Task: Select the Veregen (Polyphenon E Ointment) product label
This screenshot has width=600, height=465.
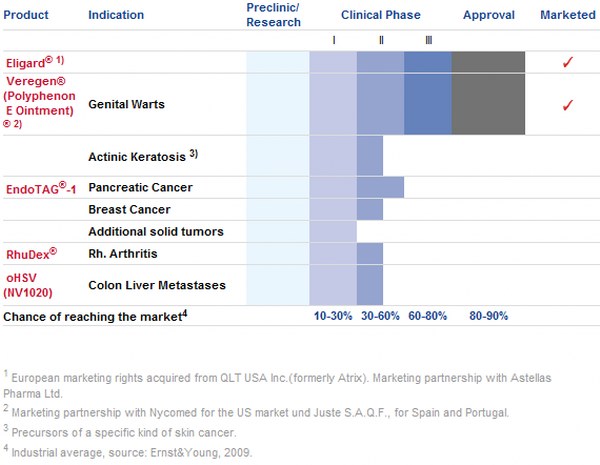Action: 40,103
